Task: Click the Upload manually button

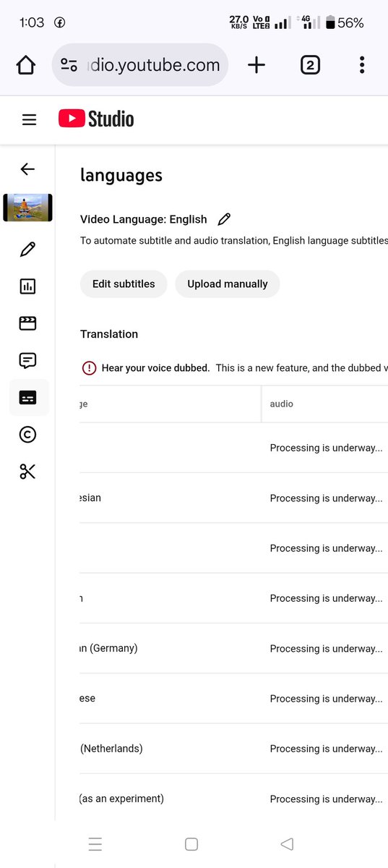Action: [228, 284]
